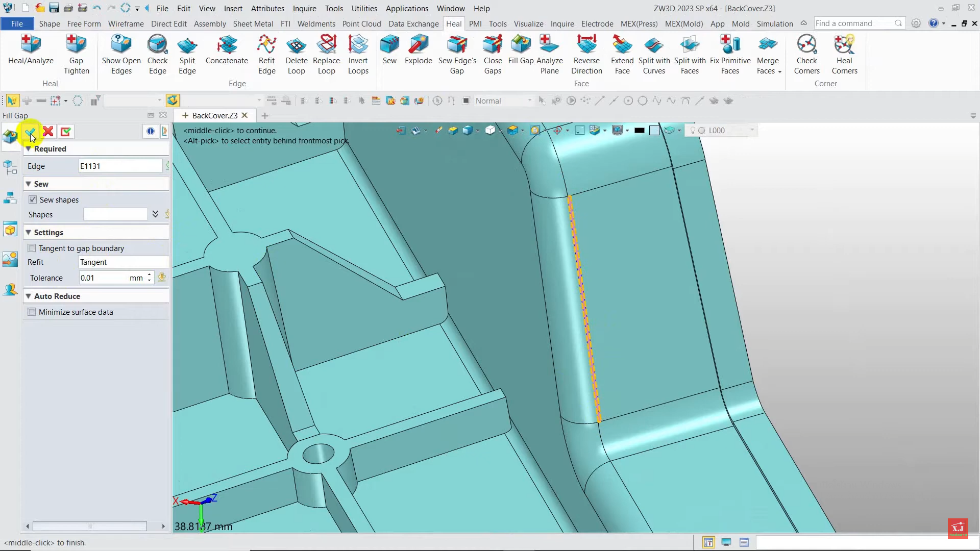Click the red Cancel X button
This screenshot has height=551, width=980.
48,132
